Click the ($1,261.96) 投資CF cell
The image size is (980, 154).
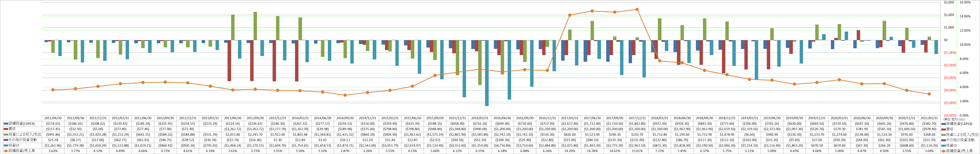point(53,145)
